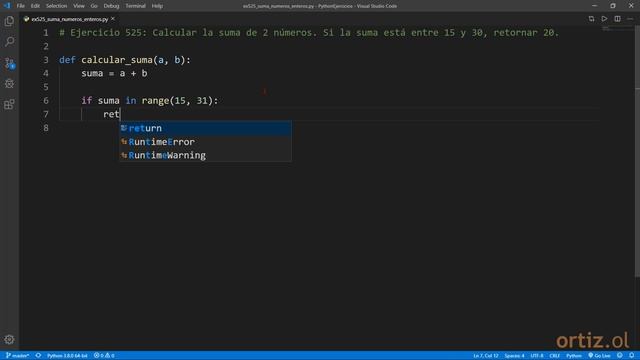
Task: Open editor More Actions ellipsis
Action: 630,19
